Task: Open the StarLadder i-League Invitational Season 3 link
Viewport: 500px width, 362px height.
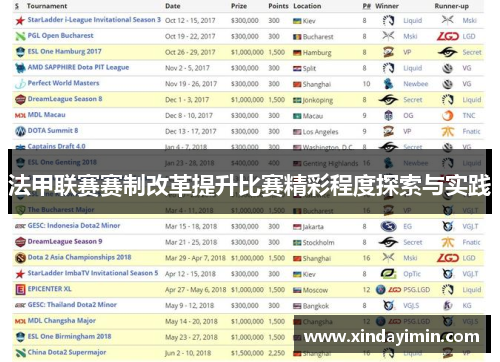Action: [x=94, y=20]
